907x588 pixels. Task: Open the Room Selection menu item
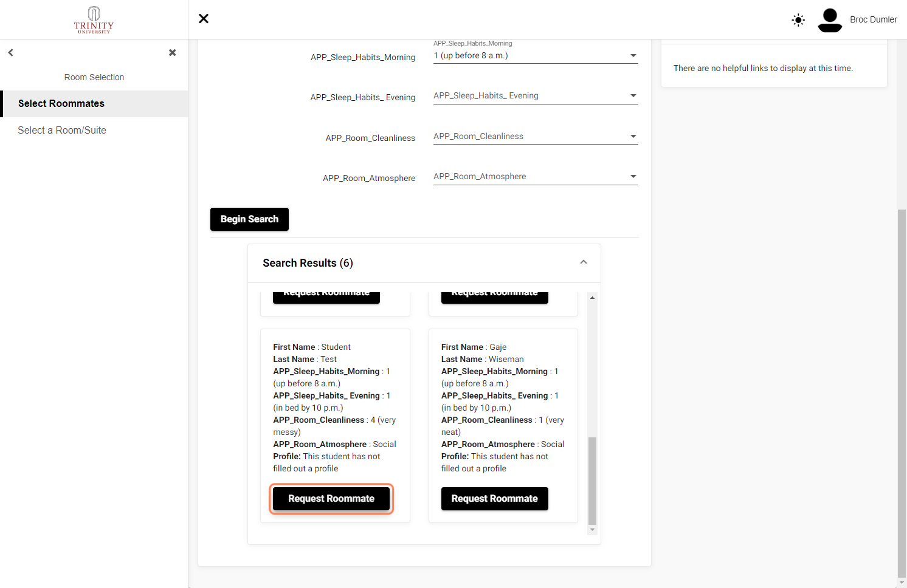click(94, 77)
